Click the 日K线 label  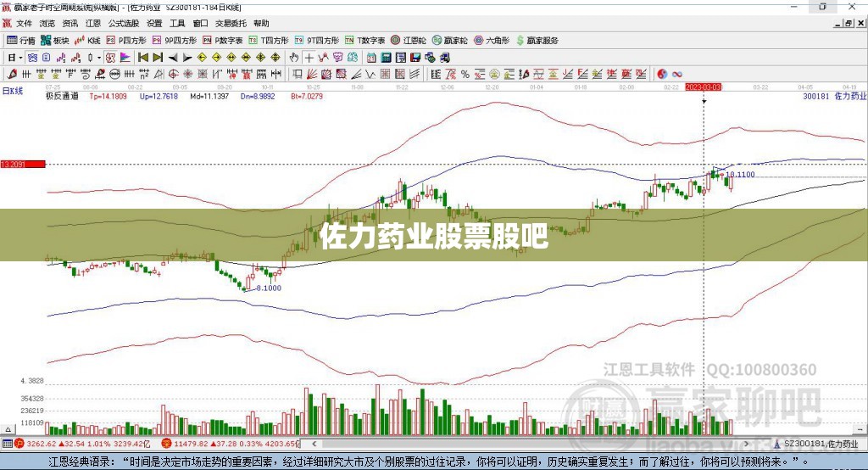(13, 91)
